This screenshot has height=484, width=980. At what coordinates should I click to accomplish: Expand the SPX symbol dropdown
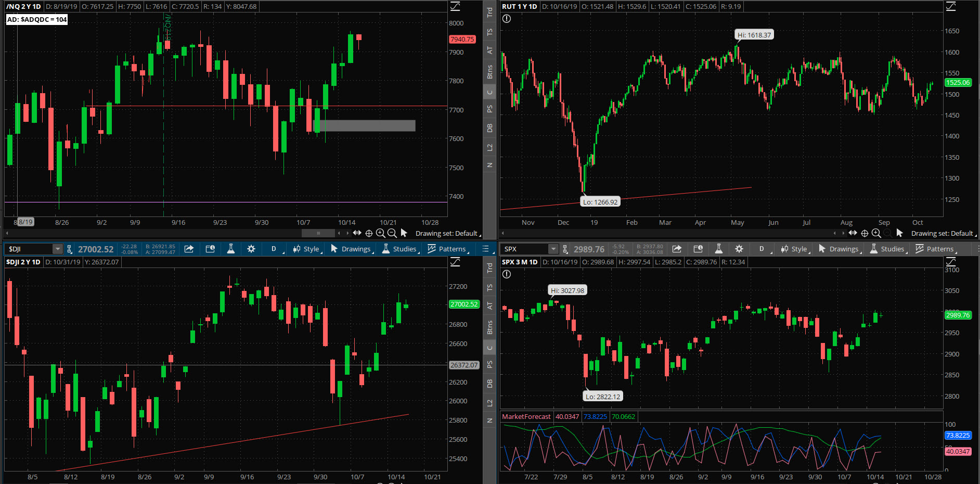(x=553, y=249)
